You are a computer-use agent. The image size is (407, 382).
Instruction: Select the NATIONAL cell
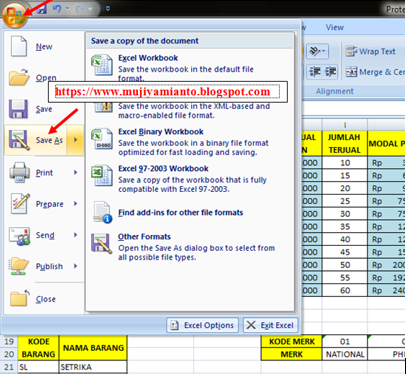click(x=345, y=354)
